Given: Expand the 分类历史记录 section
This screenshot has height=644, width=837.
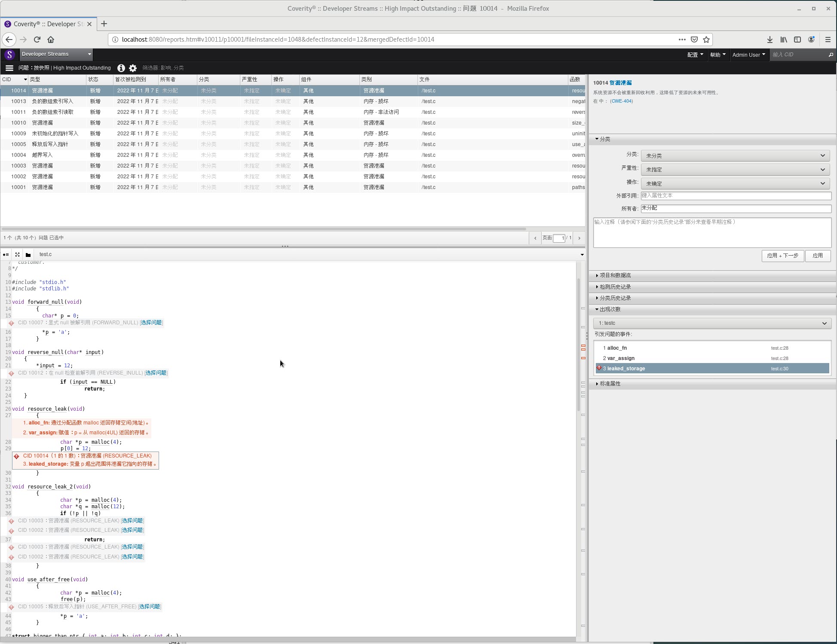Looking at the screenshot, I should click(x=615, y=298).
